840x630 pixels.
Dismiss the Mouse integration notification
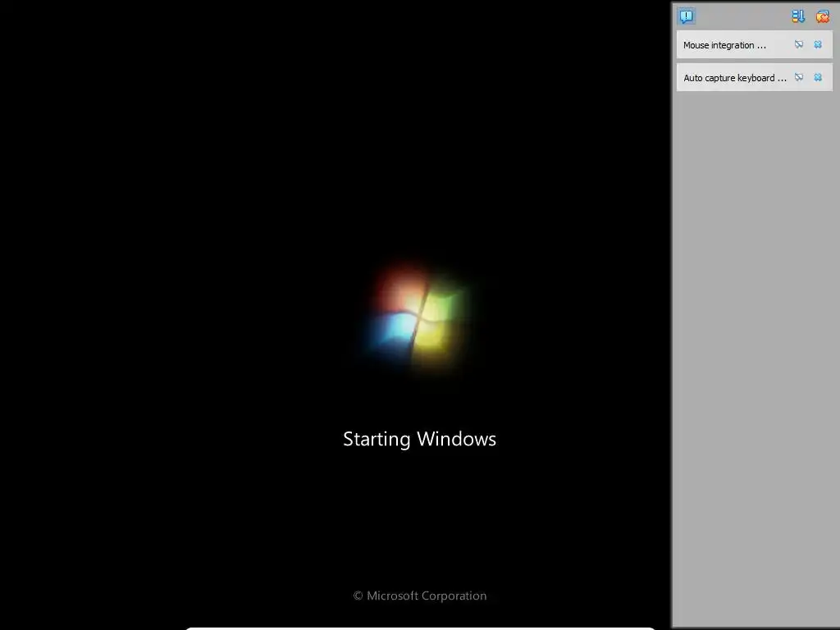pyautogui.click(x=818, y=44)
